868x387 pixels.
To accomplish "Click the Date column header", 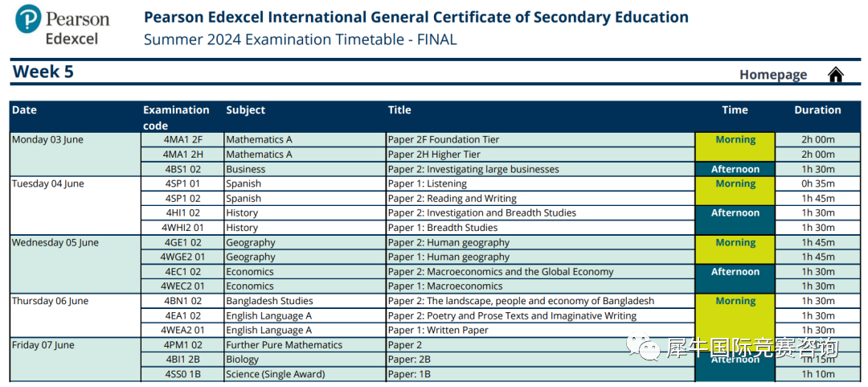I will click(24, 109).
